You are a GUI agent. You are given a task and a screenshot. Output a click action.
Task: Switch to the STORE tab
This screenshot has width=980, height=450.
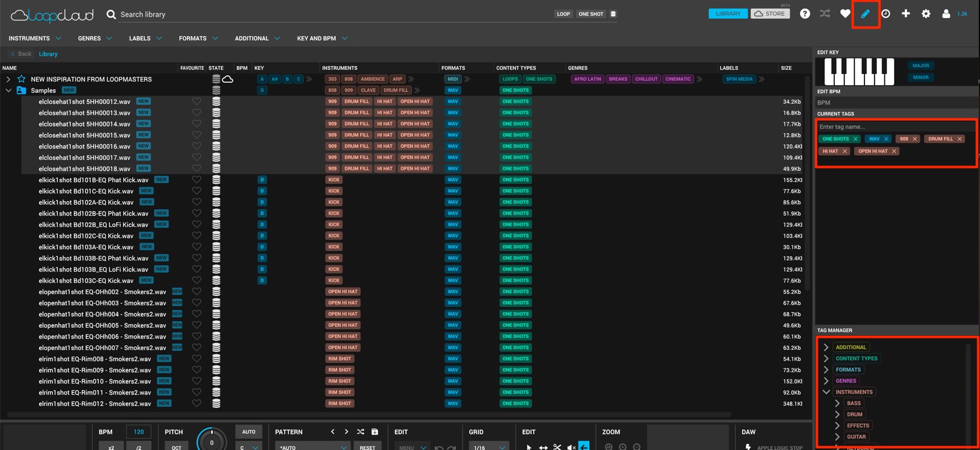770,13
